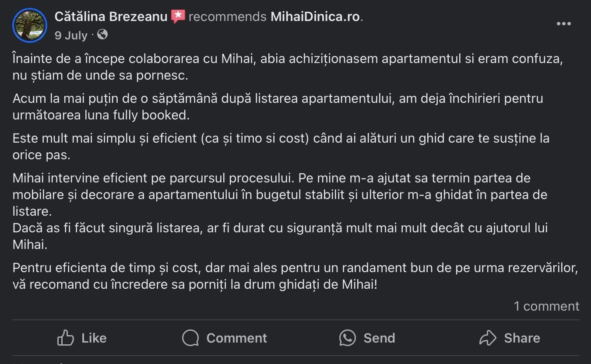Click the WhatsApp Send icon
Viewport: 591px width, 364px height.
(347, 338)
